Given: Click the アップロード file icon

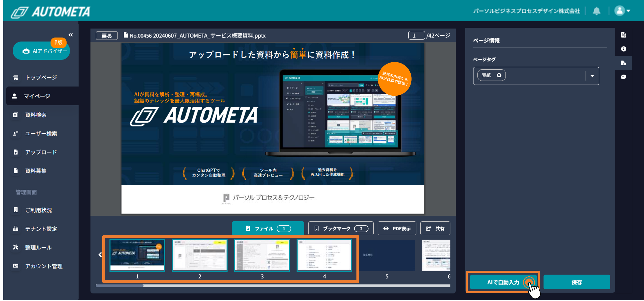Looking at the screenshot, I should click(16, 152).
